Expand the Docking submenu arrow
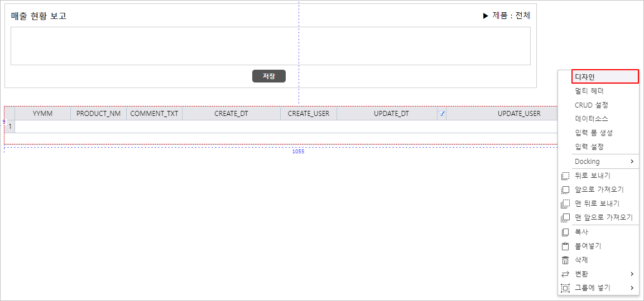The image size is (644, 301). point(632,162)
